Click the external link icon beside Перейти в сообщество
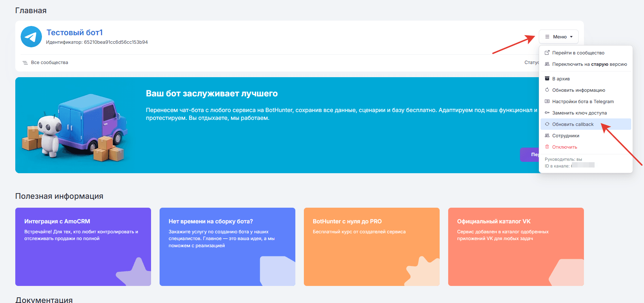This screenshot has height=303, width=644. (547, 53)
